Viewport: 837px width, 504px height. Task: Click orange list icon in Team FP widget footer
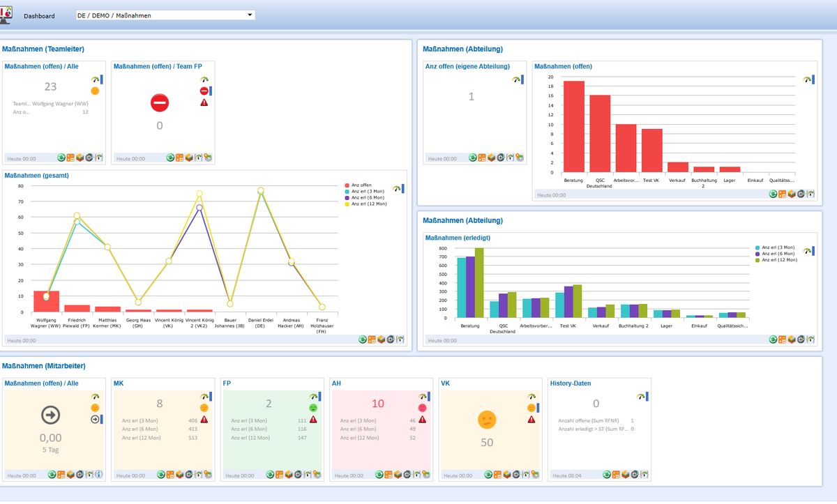[179, 158]
